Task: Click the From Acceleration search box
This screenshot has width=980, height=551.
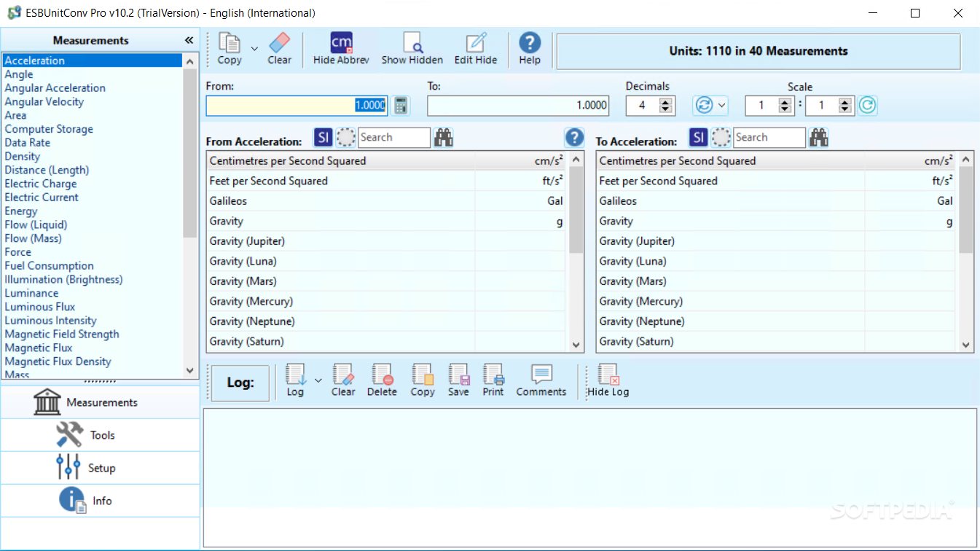Action: (393, 137)
